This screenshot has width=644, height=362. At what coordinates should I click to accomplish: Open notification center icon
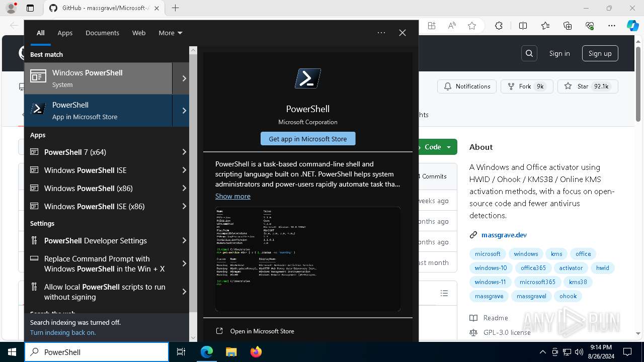click(x=627, y=352)
